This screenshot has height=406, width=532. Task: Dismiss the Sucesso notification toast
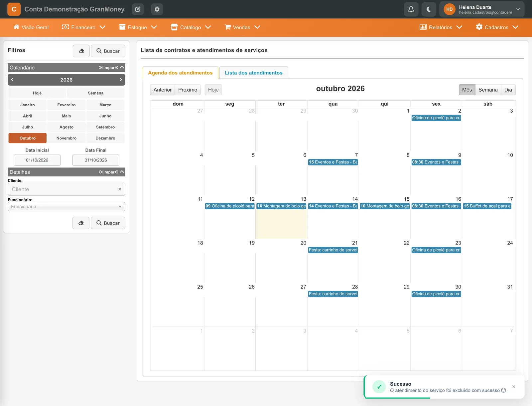click(x=514, y=387)
